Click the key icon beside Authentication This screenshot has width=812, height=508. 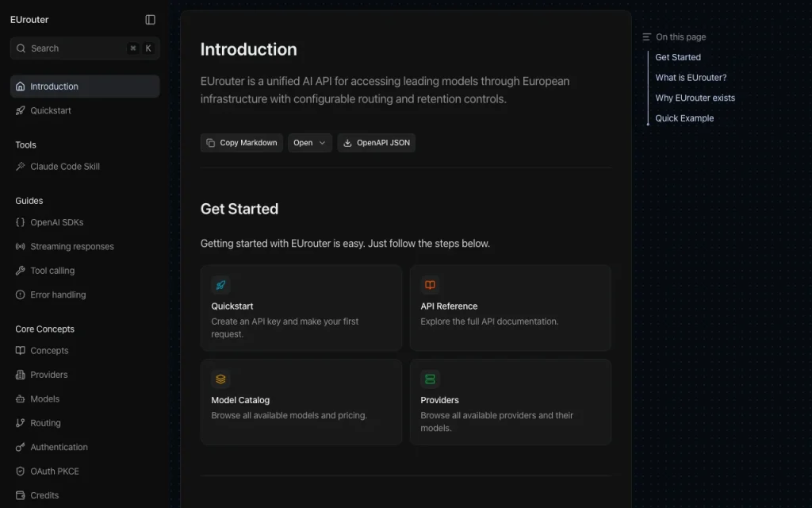point(20,447)
